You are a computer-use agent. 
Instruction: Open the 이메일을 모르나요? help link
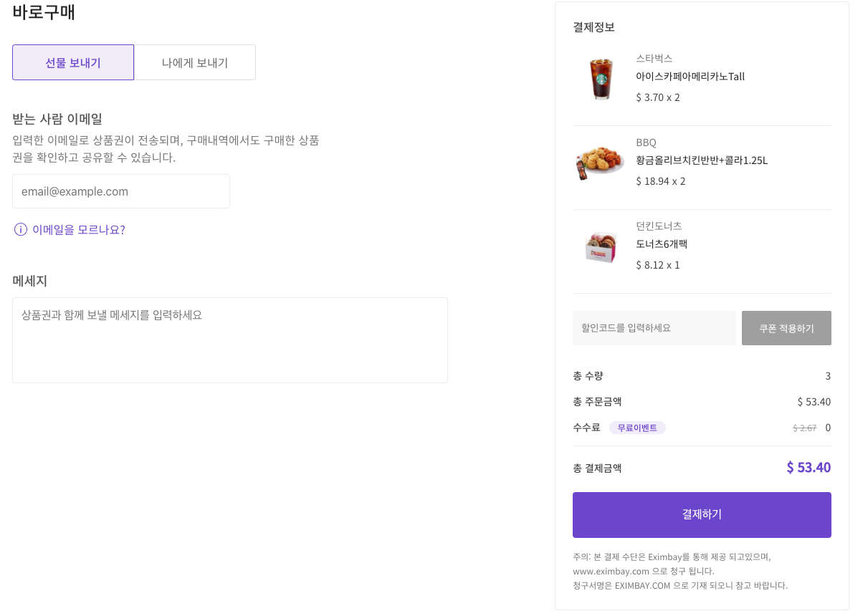(x=79, y=230)
